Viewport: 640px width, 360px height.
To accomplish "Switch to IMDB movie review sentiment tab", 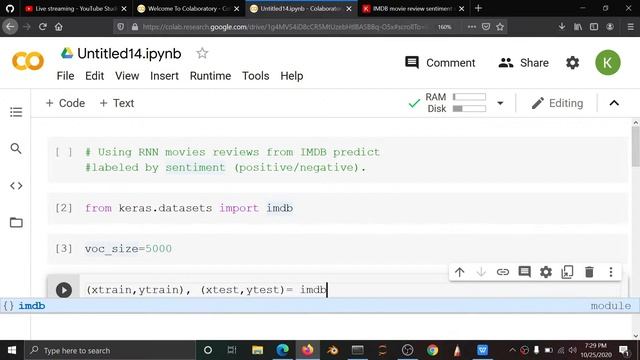I will 413,8.
